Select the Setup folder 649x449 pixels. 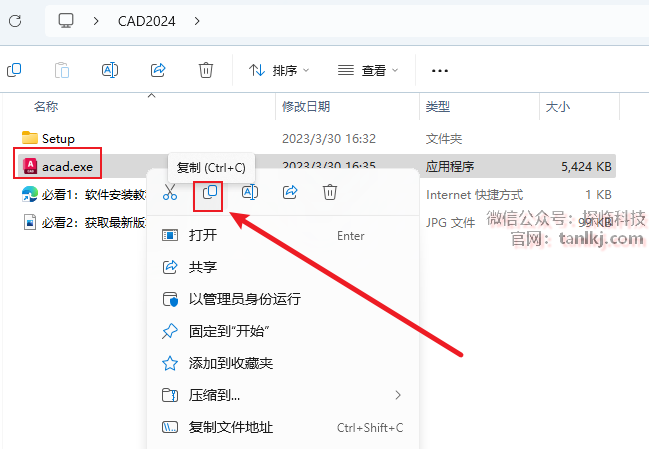[58, 139]
